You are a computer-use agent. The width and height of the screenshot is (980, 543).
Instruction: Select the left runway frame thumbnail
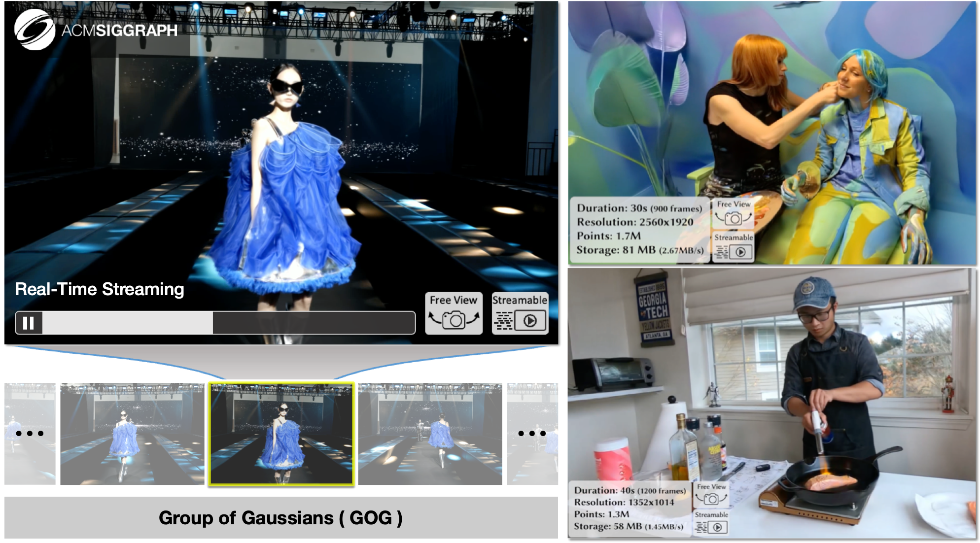pyautogui.click(x=132, y=434)
